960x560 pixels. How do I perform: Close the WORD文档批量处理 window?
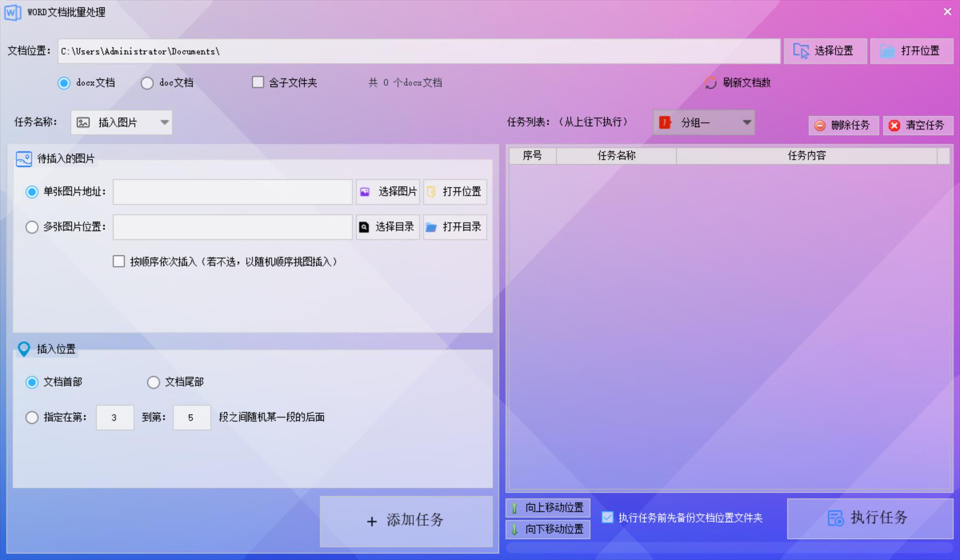(947, 12)
